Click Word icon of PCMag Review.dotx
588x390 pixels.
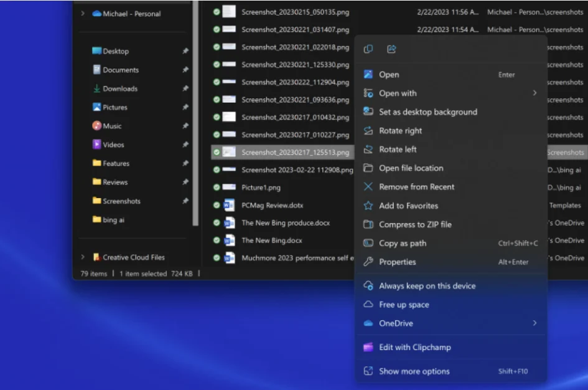click(x=229, y=206)
